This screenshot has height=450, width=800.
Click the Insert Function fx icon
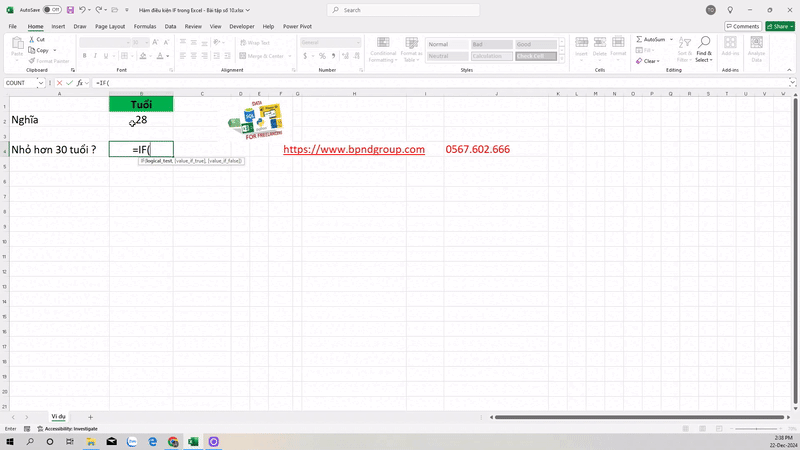click(x=80, y=83)
